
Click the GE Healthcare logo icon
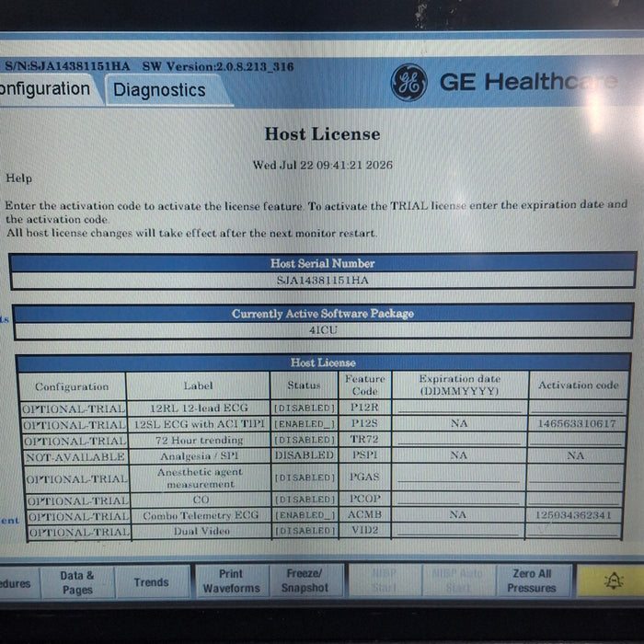point(408,82)
